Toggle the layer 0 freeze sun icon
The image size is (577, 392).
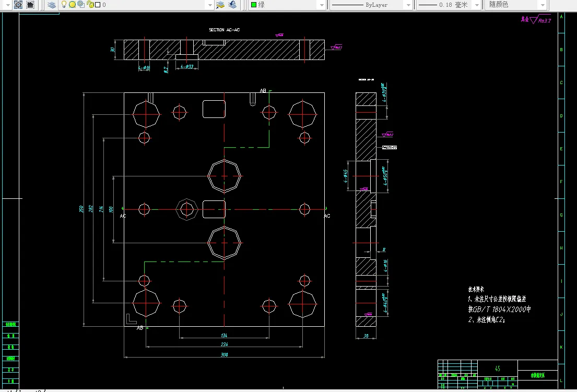pyautogui.click(x=72, y=4)
